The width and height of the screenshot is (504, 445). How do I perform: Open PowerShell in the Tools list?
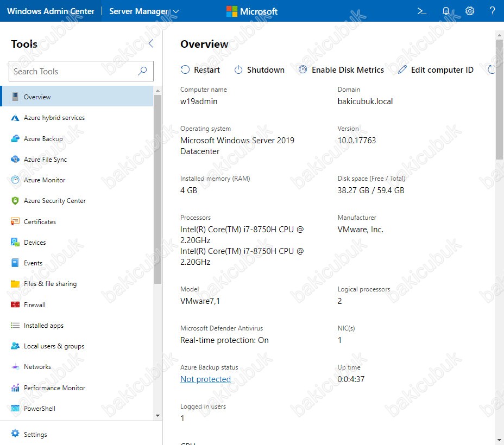pos(78,409)
